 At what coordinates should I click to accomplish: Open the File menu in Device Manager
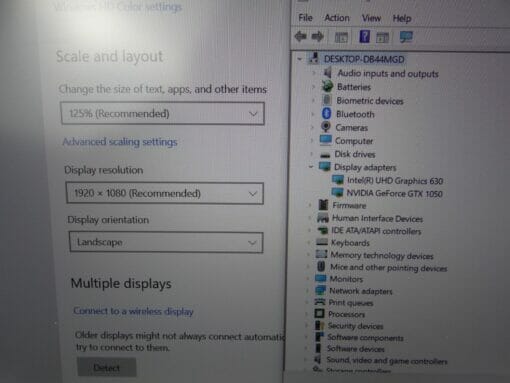tap(305, 18)
